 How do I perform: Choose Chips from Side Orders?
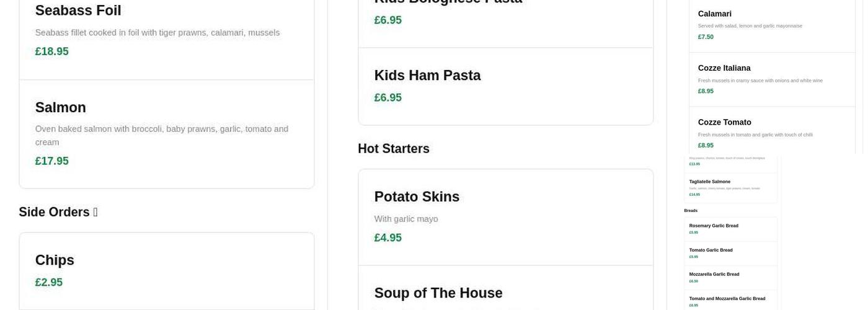click(x=55, y=260)
